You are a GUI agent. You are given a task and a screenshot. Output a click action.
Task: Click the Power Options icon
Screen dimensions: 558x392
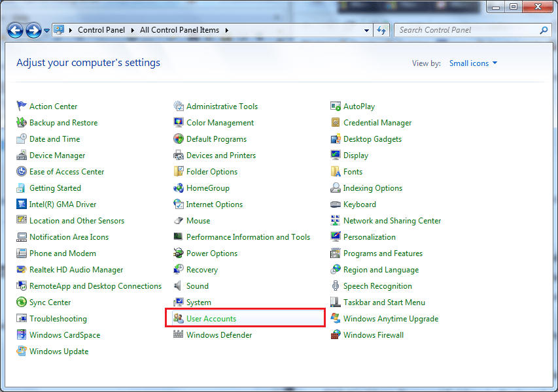click(179, 253)
